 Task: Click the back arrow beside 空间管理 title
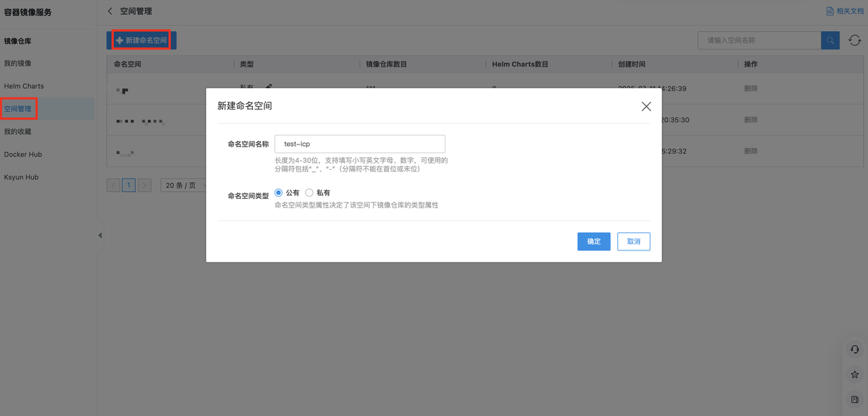pyautogui.click(x=111, y=12)
